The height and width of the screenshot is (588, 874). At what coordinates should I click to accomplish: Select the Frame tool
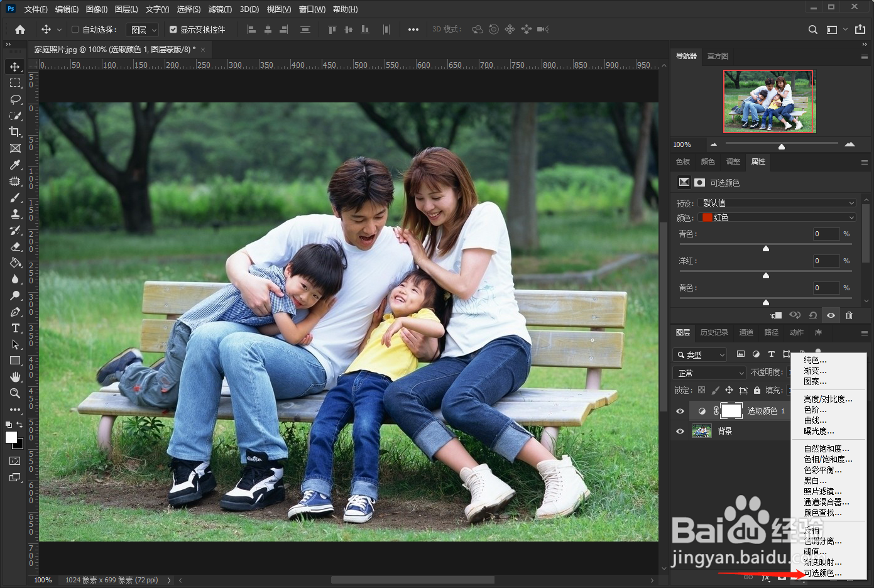(x=15, y=148)
